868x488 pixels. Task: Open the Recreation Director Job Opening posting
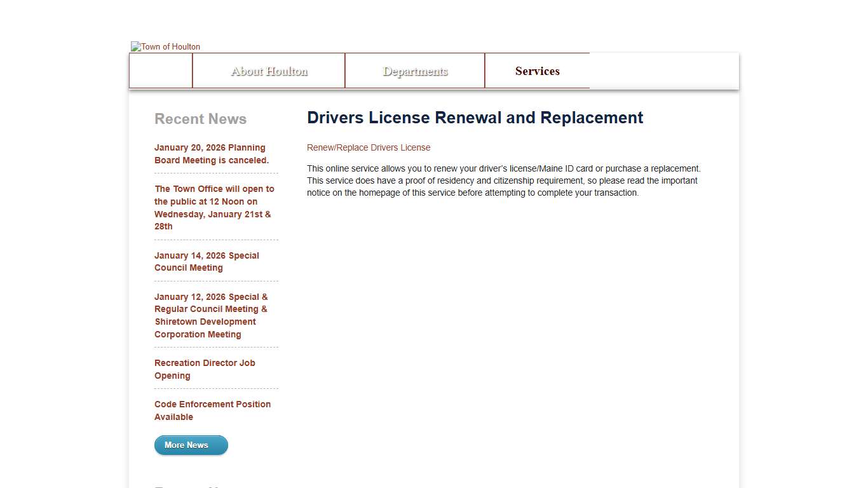pyautogui.click(x=205, y=369)
